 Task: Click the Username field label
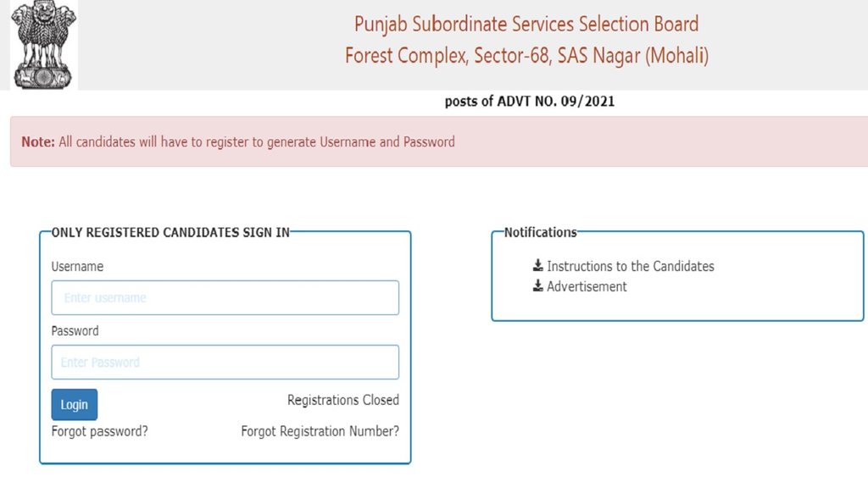pyautogui.click(x=77, y=266)
